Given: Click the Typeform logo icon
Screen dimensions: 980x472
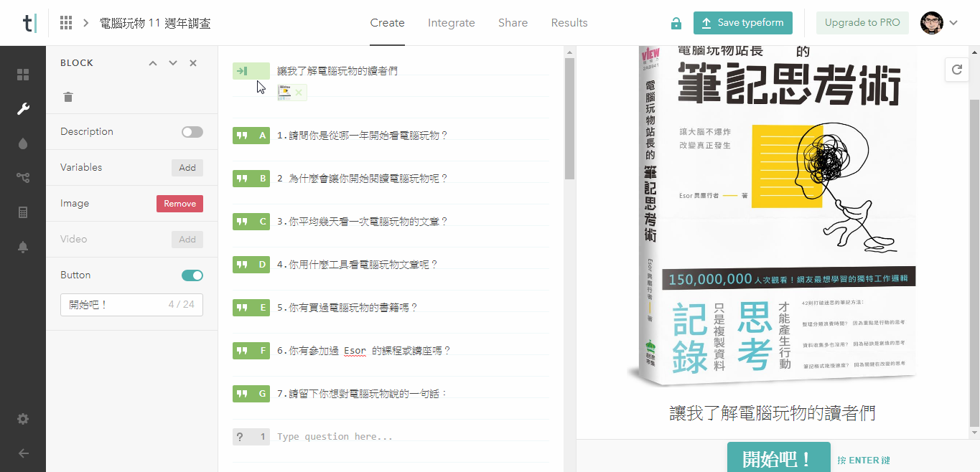Looking at the screenshot, I should (29, 23).
